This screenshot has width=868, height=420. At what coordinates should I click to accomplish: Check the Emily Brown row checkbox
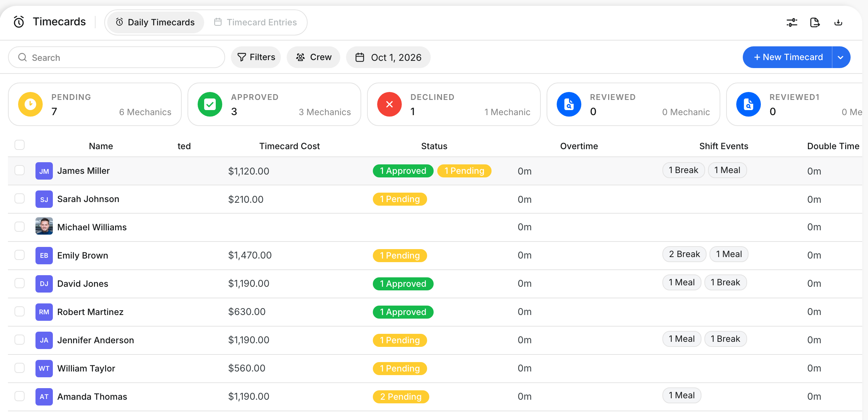point(20,255)
